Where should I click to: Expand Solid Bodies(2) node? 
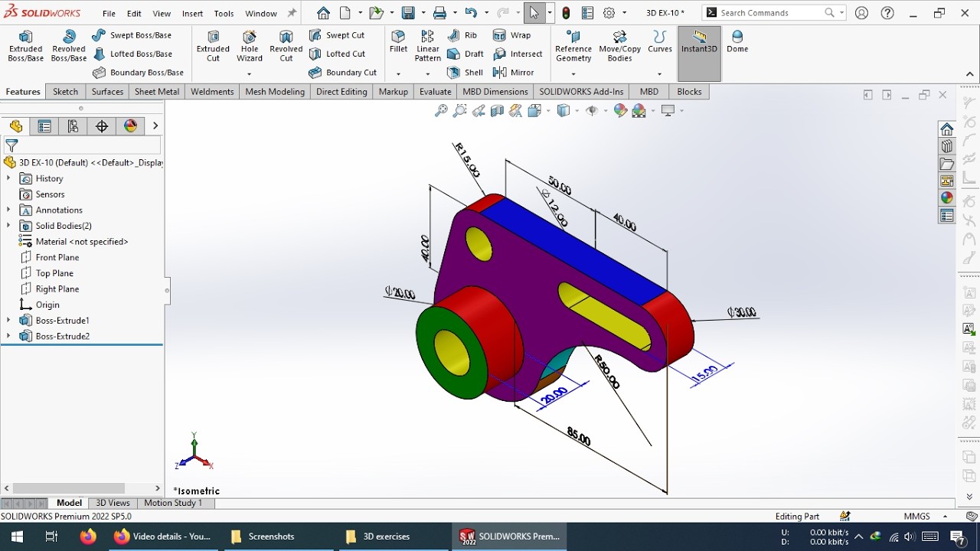click(8, 226)
